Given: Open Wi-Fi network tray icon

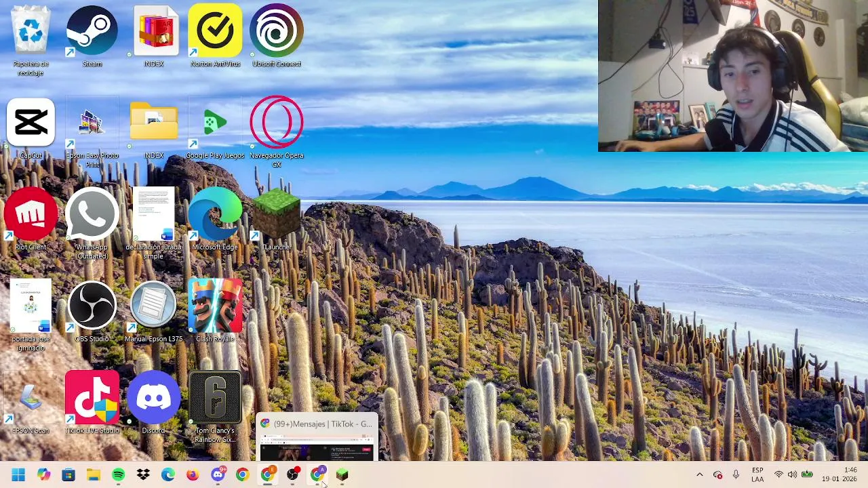Looking at the screenshot, I should tap(778, 475).
